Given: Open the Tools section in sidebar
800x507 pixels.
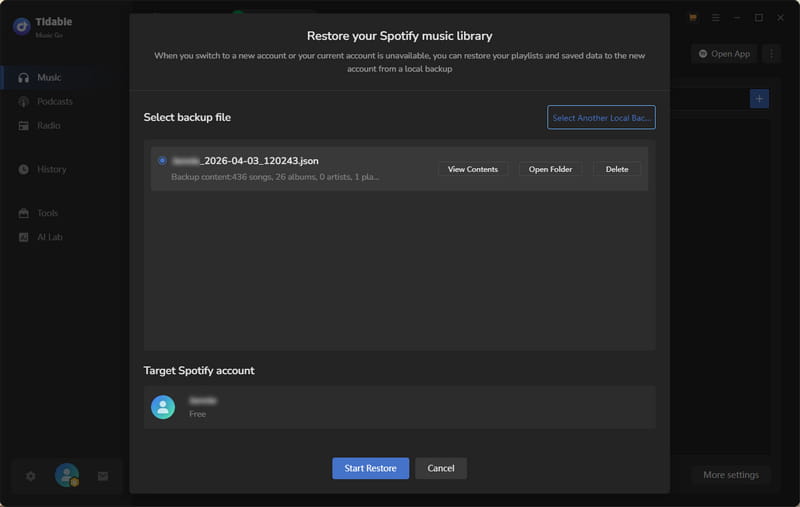Looking at the screenshot, I should point(47,213).
